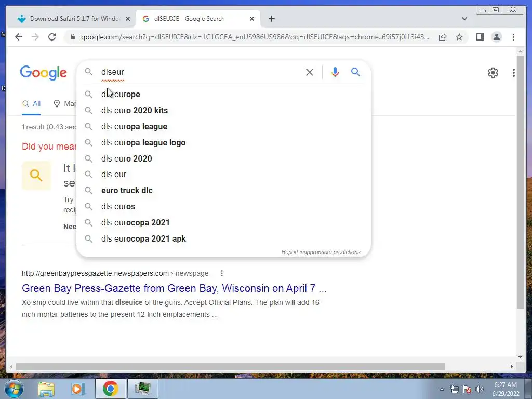Open the tab search dropdown chevron
The height and width of the screenshot is (399, 532).
[x=464, y=19]
